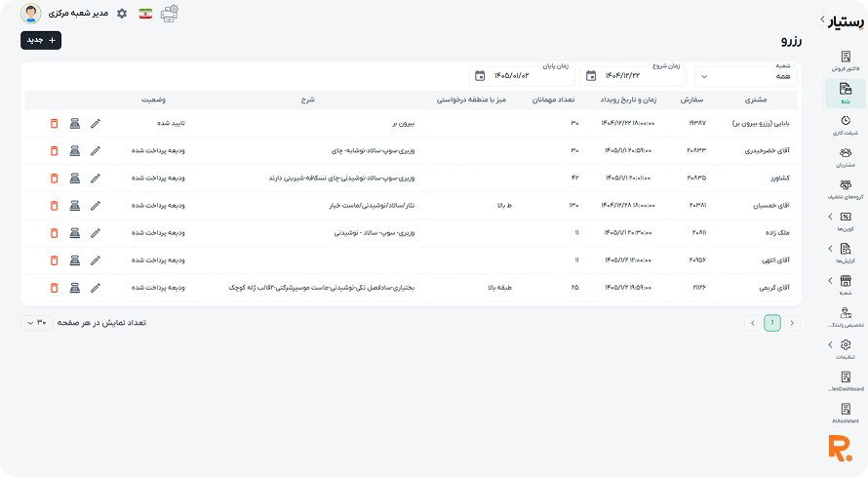Viewport: 868px width, 477px height.
Task: Print the reservation for order 19387
Action: tap(75, 124)
